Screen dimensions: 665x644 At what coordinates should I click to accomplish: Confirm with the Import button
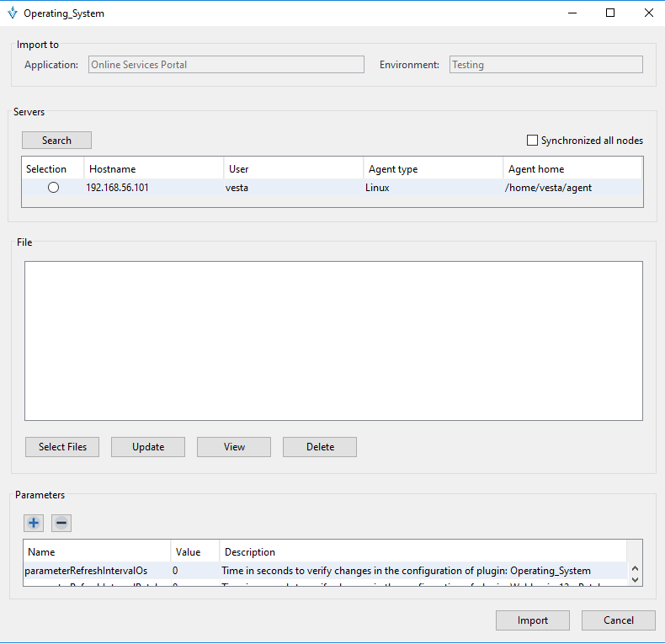point(533,620)
